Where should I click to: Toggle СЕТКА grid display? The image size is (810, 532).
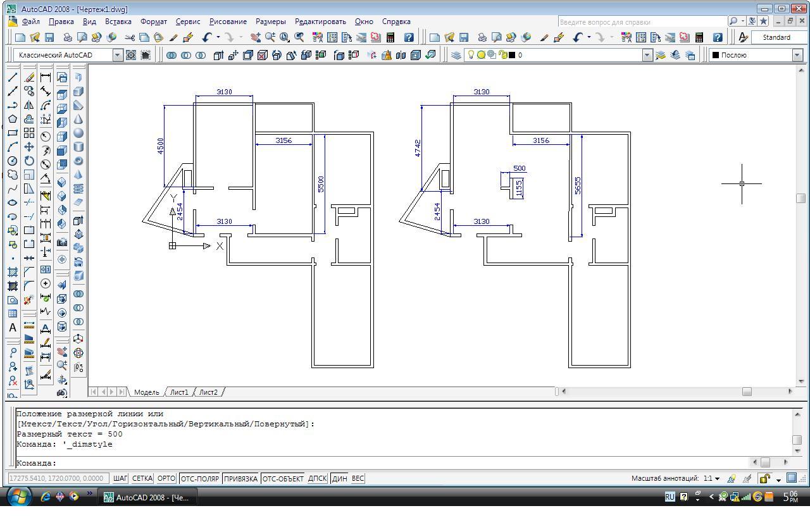point(142,478)
